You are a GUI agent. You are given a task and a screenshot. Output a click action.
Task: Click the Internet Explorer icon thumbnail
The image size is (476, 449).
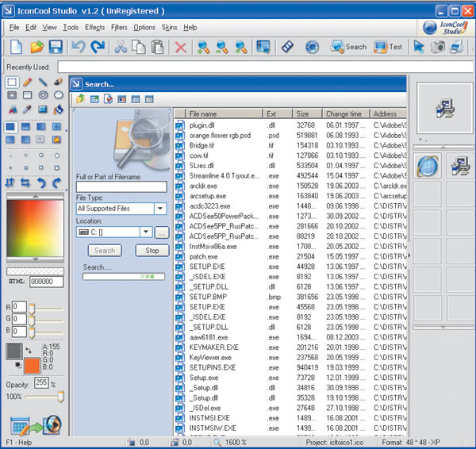[x=428, y=166]
